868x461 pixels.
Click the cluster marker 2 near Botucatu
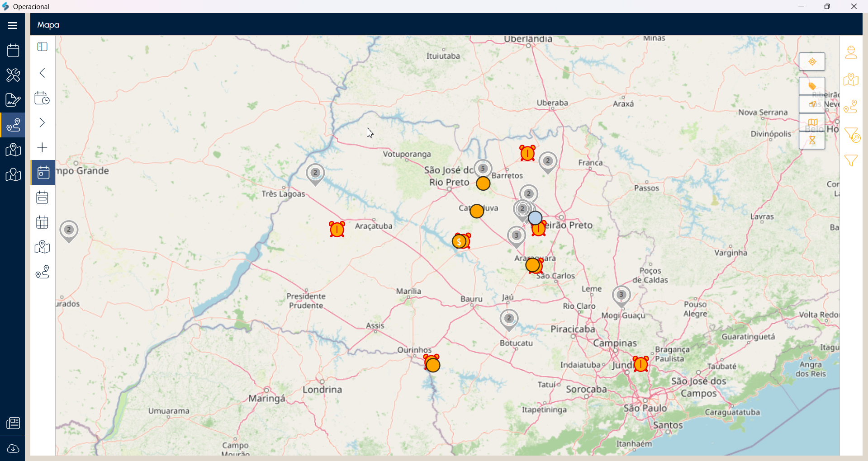pyautogui.click(x=509, y=320)
